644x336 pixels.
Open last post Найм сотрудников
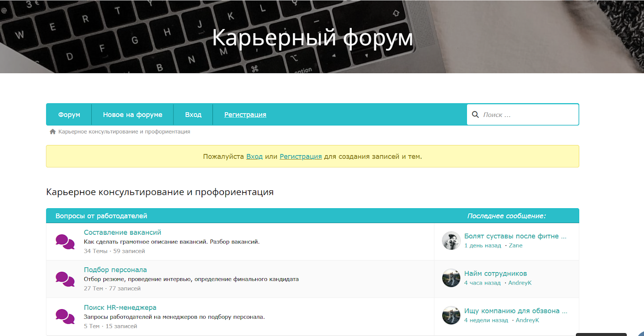click(x=495, y=274)
